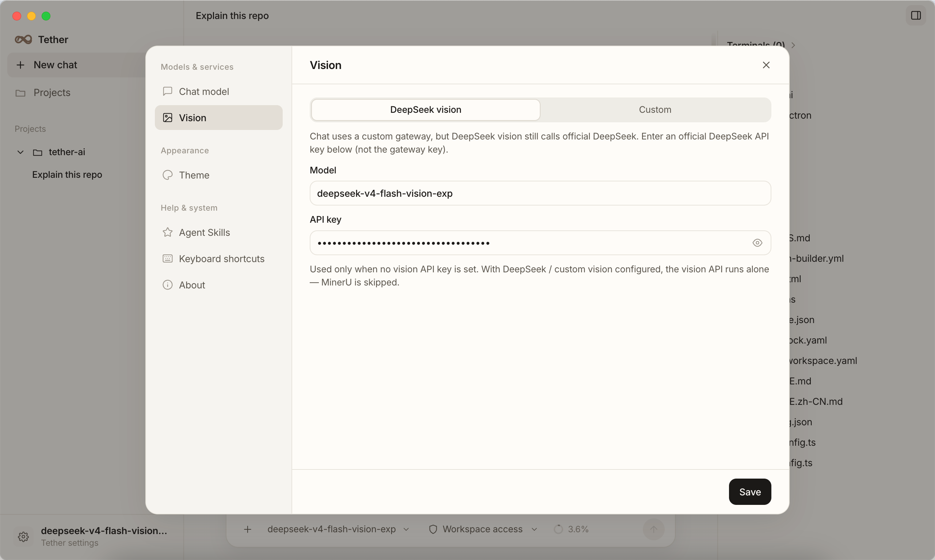Focus the Model name input field
Image resolution: width=935 pixels, height=560 pixels.
click(x=540, y=193)
